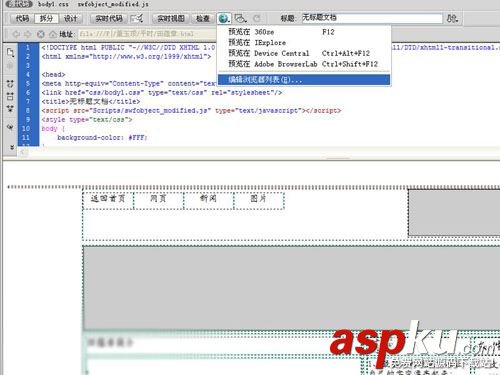The height and width of the screenshot is (375, 500).
Task: Toggle 检查 inspect mode
Action: click(203, 18)
